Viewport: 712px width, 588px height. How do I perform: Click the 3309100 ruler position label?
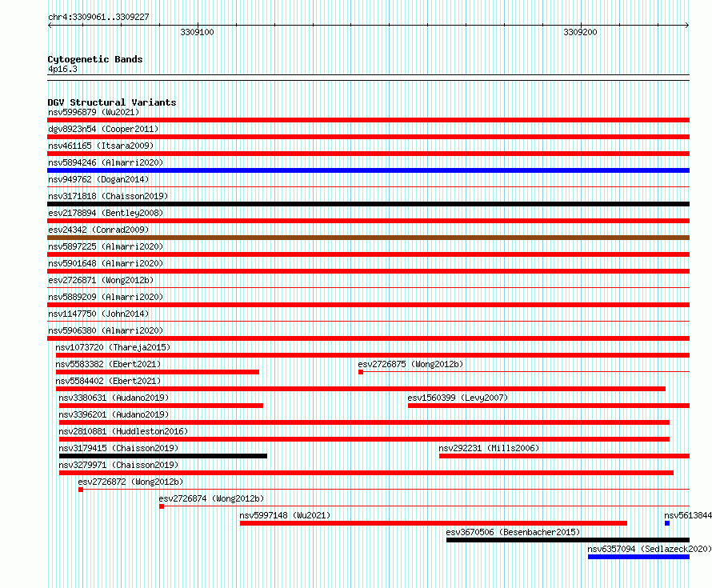click(197, 32)
